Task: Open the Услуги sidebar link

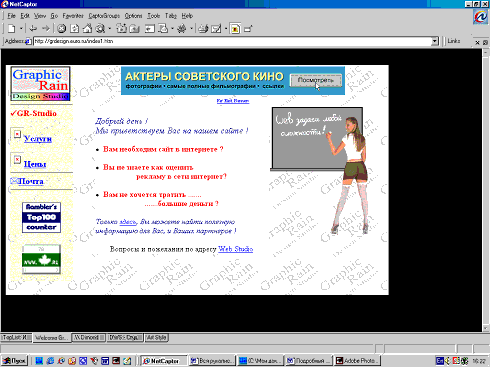Action: (38, 139)
